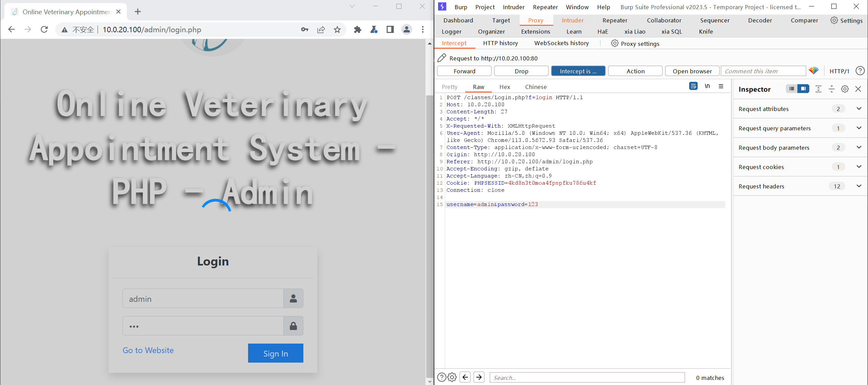This screenshot has height=385, width=868.
Task: Open Chrome three-dot menu
Action: coord(423,30)
